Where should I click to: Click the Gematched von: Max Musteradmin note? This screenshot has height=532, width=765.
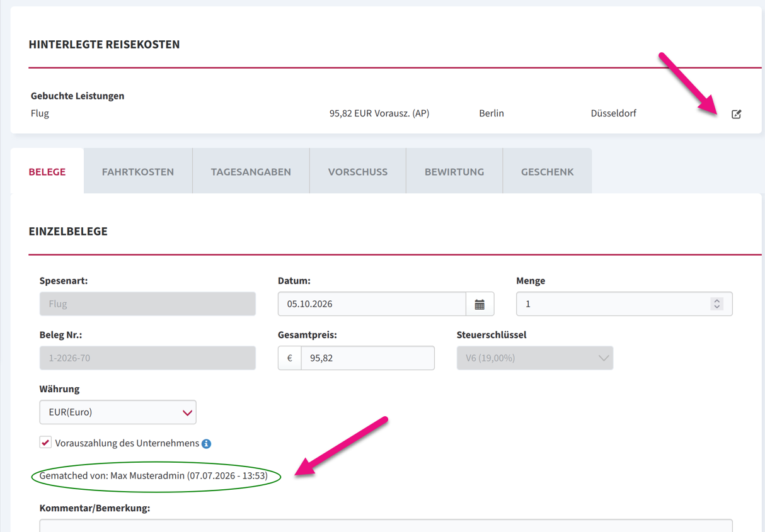tap(153, 476)
